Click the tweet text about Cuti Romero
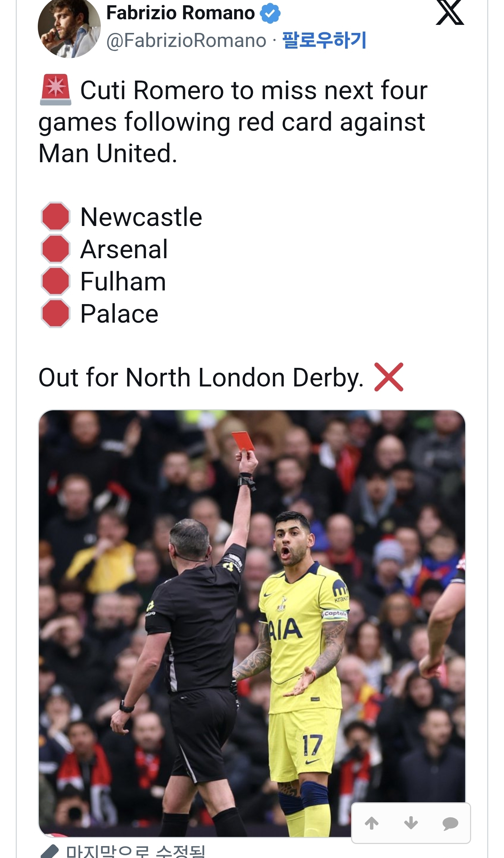This screenshot has height=858, width=504. point(233,122)
